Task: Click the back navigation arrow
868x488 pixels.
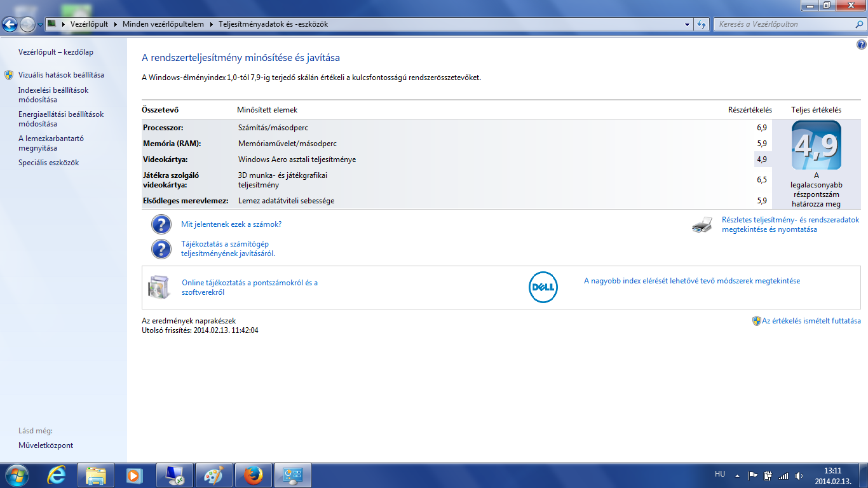Action: (10, 24)
